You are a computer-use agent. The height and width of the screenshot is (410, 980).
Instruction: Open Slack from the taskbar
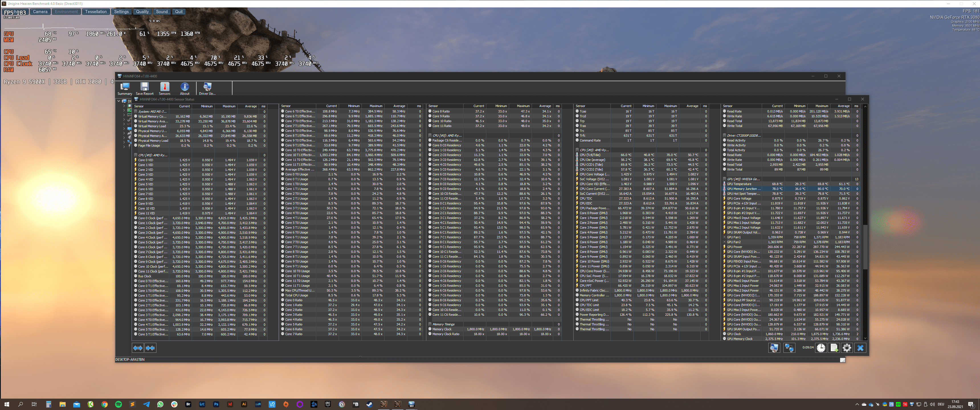pos(174,404)
